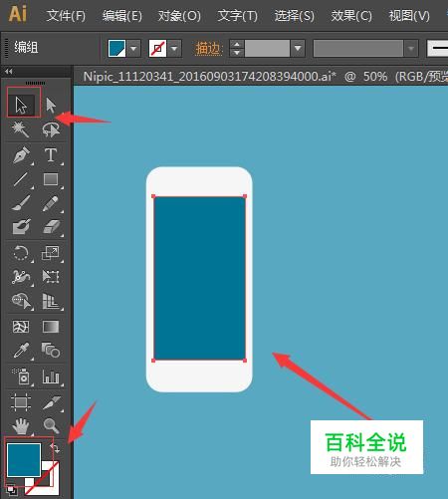Click the control bar stroke swatch (none)

coord(157,49)
